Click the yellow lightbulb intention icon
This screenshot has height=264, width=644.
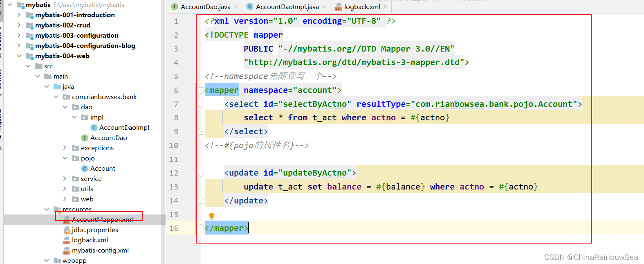(212, 216)
